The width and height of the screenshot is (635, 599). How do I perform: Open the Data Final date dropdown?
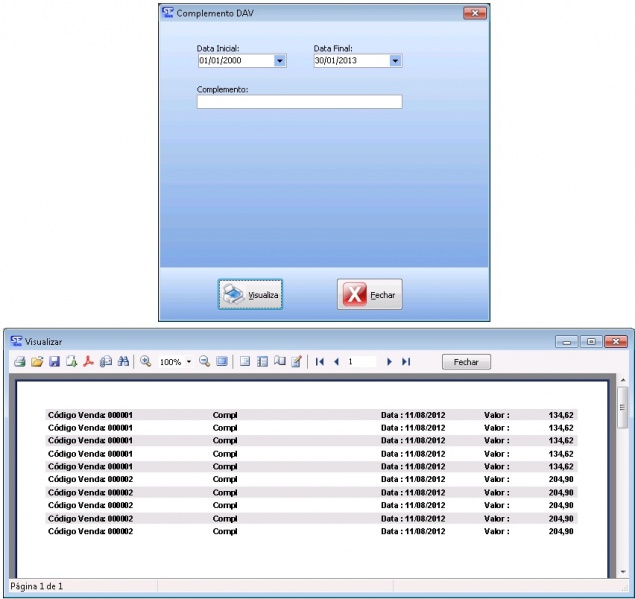(x=395, y=61)
